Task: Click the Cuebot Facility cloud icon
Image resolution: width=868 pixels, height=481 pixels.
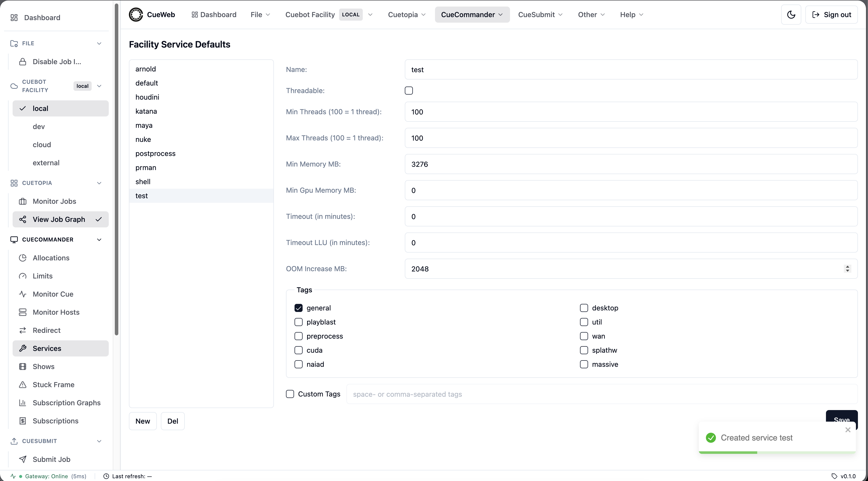Action: tap(14, 86)
